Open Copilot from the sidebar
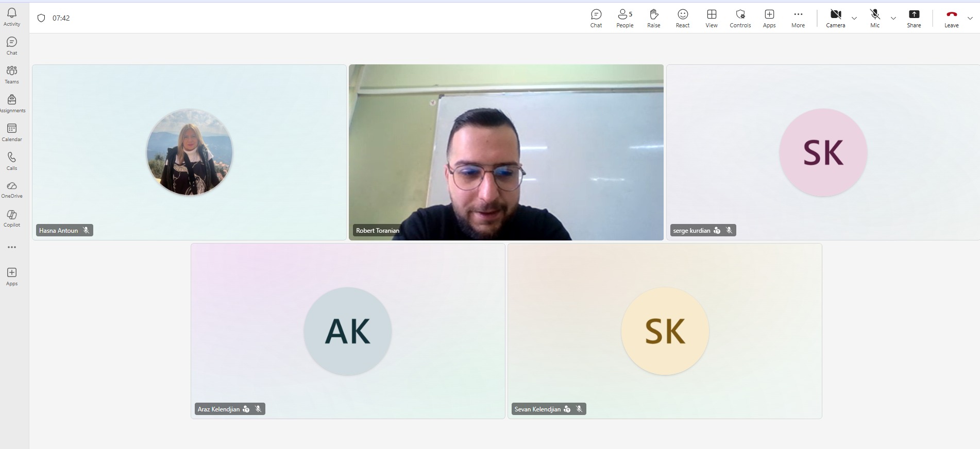980x449 pixels. [12, 218]
